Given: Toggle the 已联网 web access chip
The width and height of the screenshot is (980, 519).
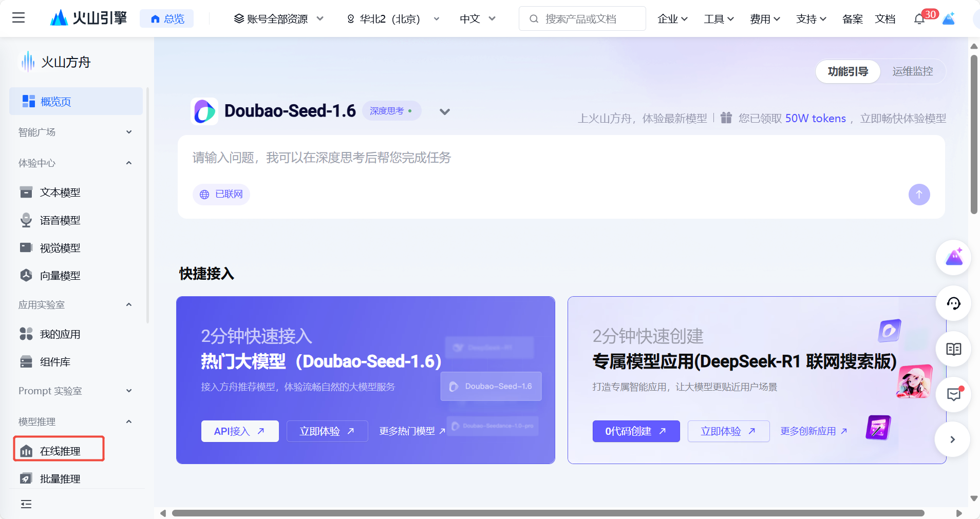Looking at the screenshot, I should pos(221,195).
